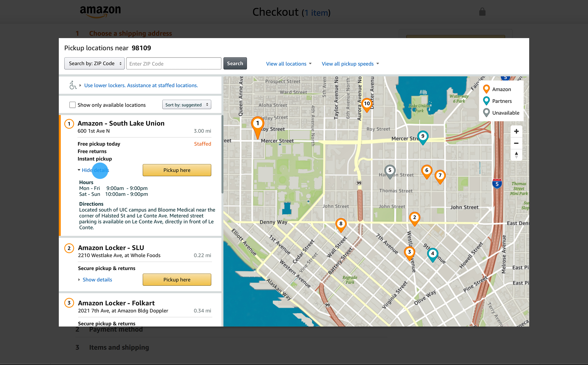This screenshot has height=365, width=588.
Task: Click the wheelchair accessibility icon
Action: point(73,85)
